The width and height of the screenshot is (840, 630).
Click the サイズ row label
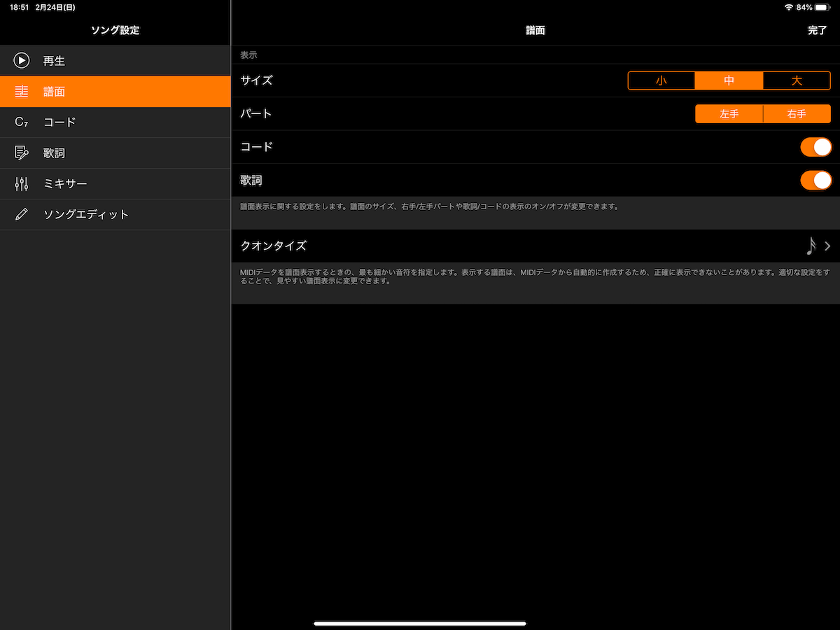256,80
